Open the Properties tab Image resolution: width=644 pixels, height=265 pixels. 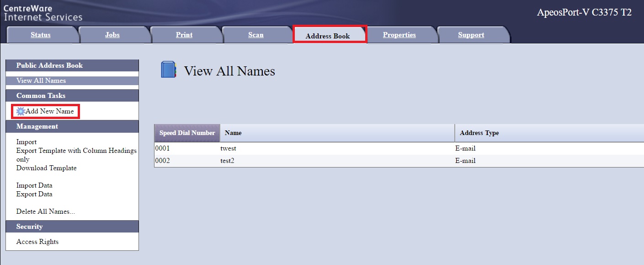(399, 35)
